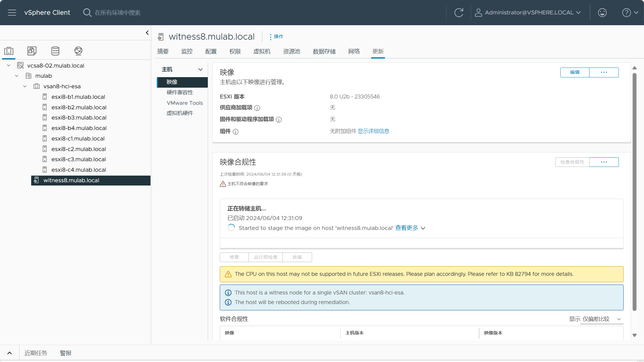Select witness8.mulab.local in the tree

pyautogui.click(x=91, y=180)
